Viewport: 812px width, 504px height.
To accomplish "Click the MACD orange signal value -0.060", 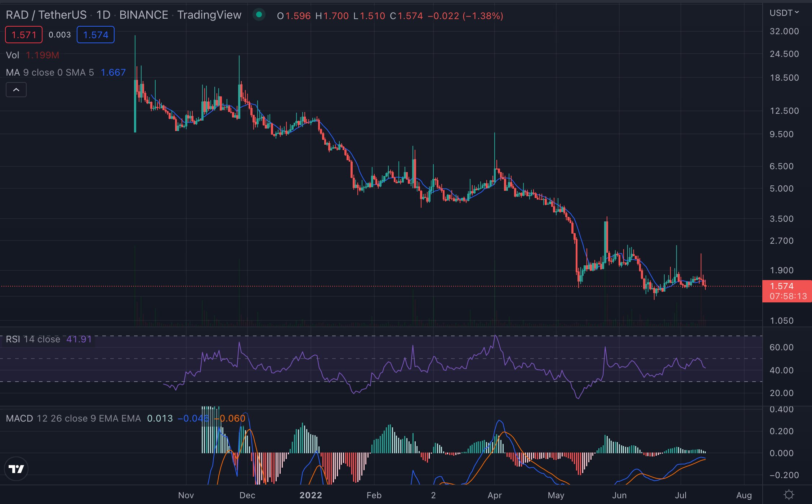I will (x=230, y=418).
